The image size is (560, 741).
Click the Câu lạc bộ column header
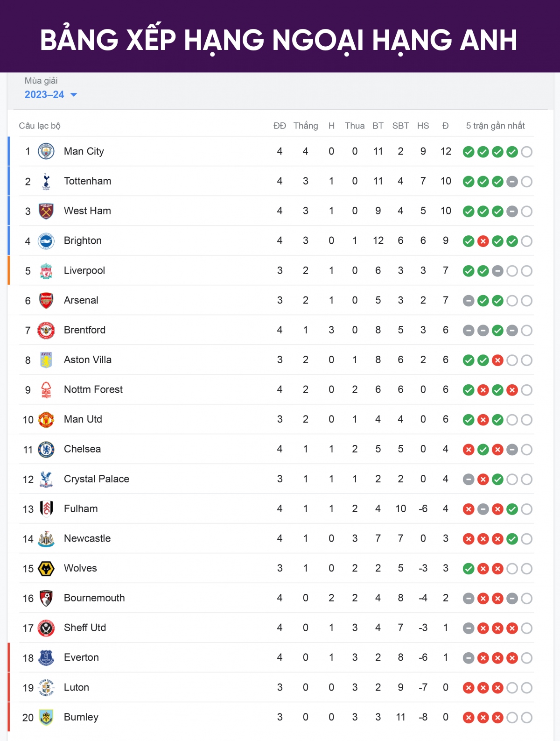40,126
